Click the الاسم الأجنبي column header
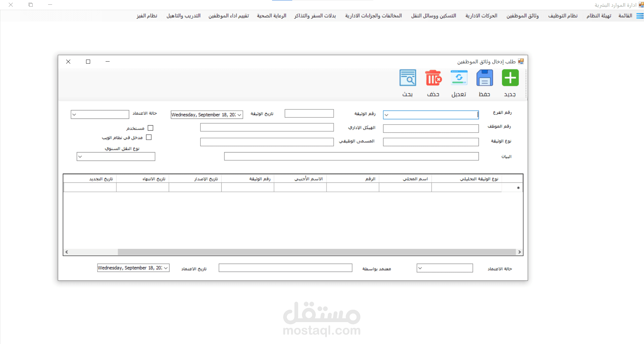 pos(300,179)
